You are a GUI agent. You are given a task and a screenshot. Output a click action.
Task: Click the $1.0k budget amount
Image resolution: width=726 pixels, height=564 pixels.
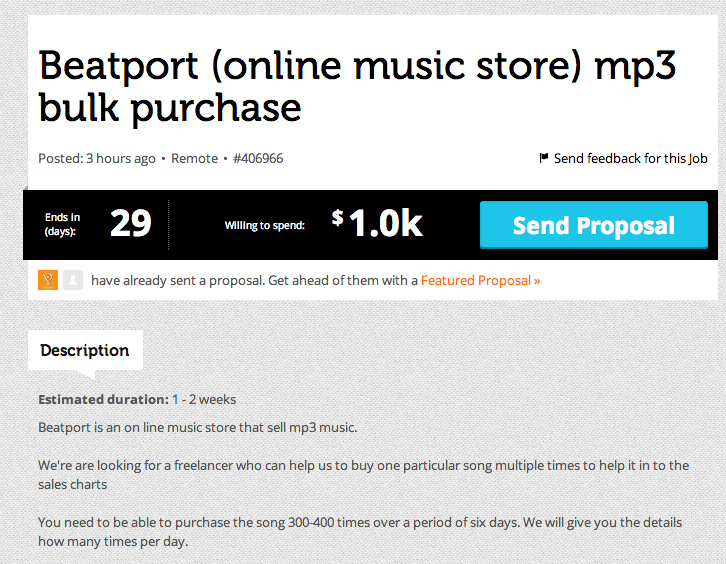coord(377,223)
